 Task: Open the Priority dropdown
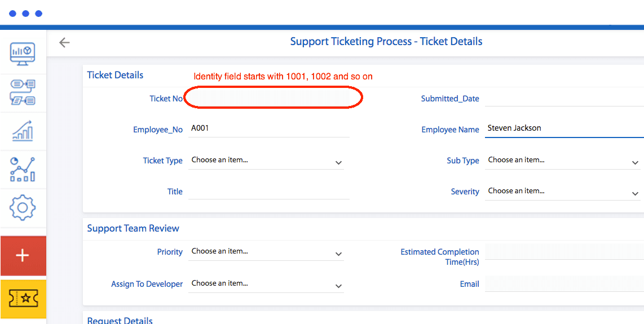[x=266, y=252]
